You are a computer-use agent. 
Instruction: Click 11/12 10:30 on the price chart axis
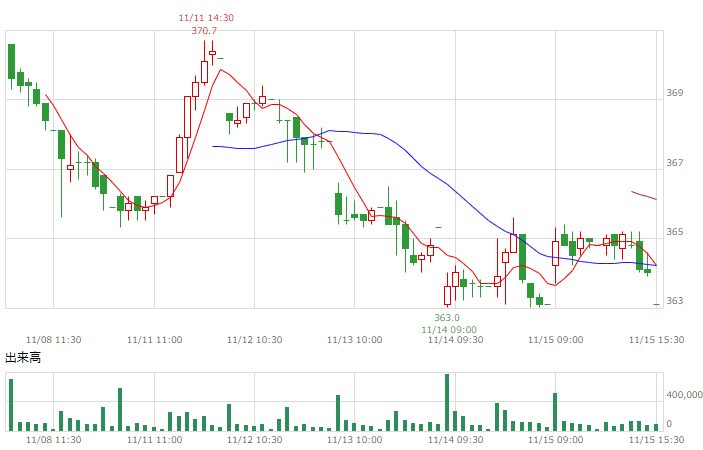click(x=255, y=340)
